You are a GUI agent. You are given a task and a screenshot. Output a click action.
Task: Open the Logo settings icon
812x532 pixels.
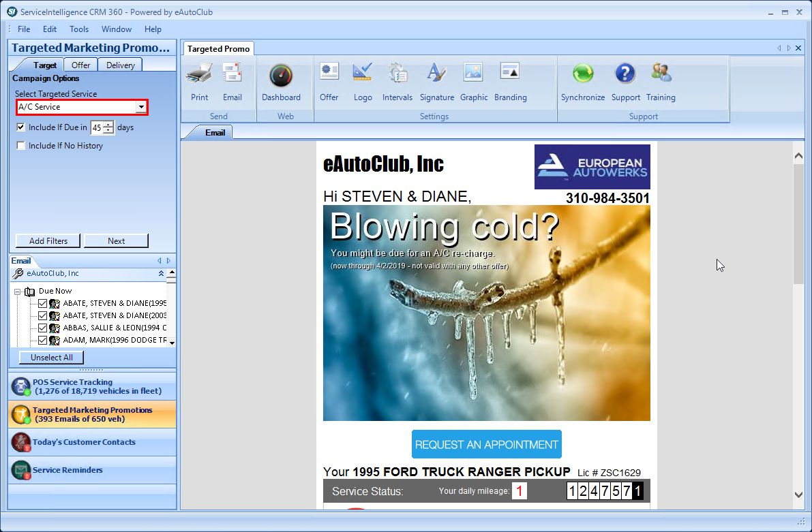pos(363,72)
